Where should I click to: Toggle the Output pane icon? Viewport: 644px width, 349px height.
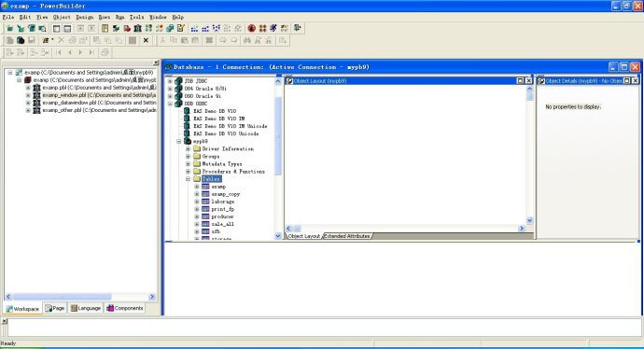point(67,28)
